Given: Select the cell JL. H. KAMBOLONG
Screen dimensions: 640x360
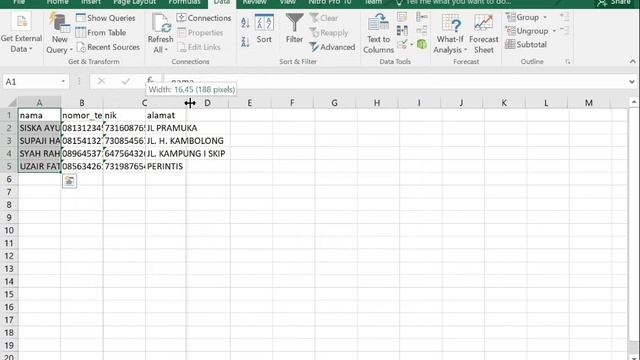Looking at the screenshot, I should pos(166,141).
